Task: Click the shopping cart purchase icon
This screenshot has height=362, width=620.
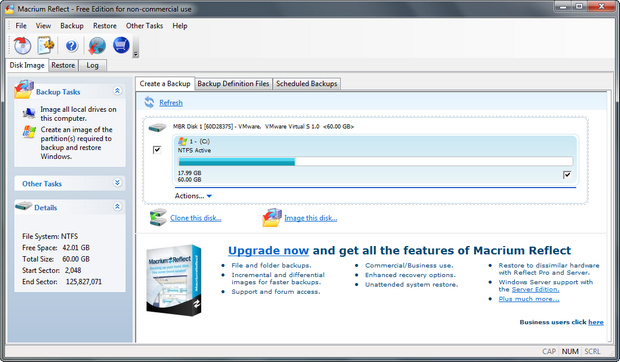Action: tap(121, 45)
